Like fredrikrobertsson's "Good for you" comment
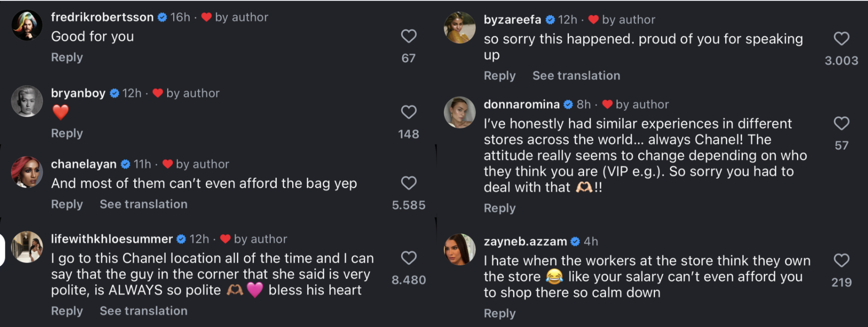The image size is (868, 327). point(408,36)
